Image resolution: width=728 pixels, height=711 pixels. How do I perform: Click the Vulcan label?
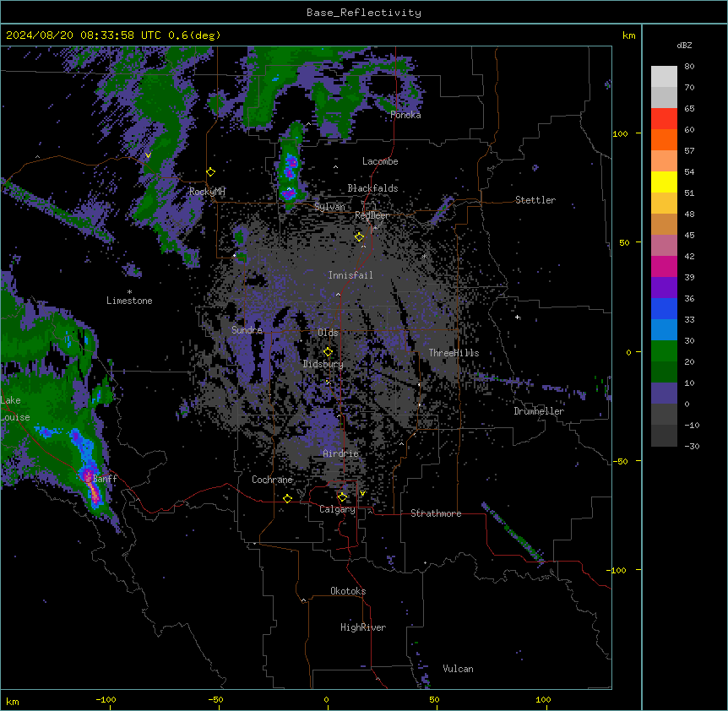(459, 669)
